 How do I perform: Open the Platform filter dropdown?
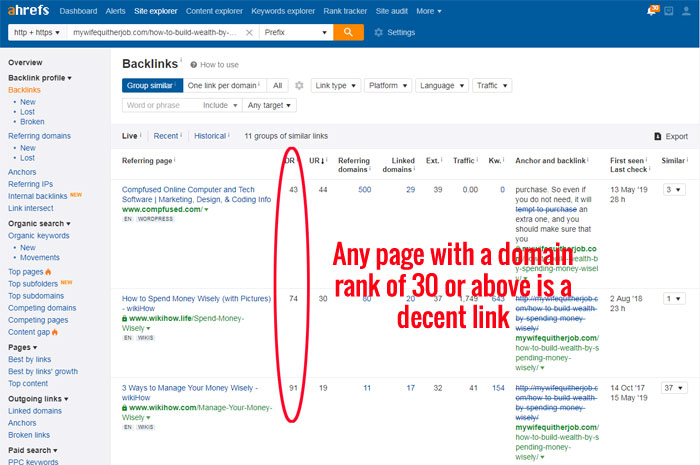coord(388,85)
